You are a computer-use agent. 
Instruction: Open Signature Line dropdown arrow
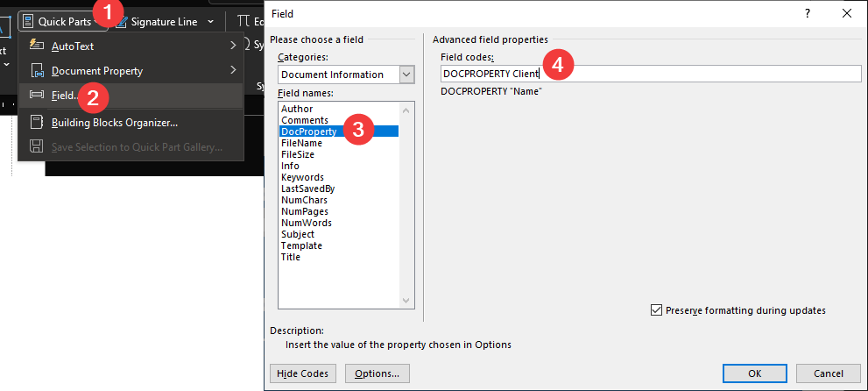pyautogui.click(x=210, y=22)
